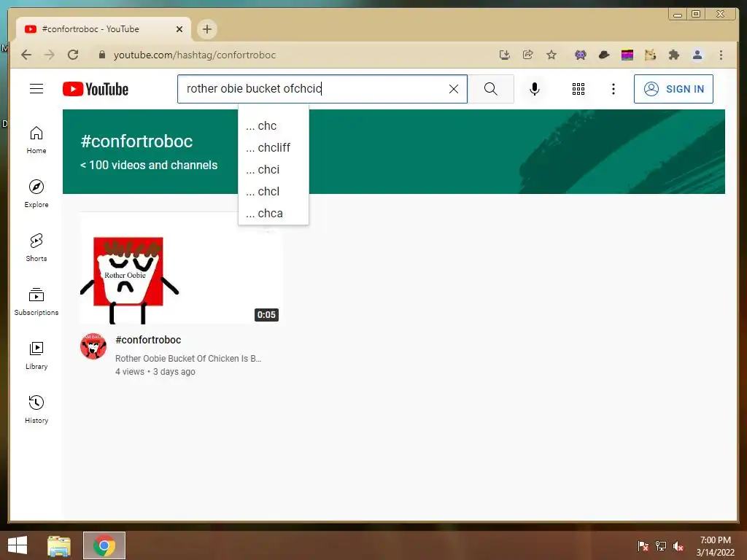Open Library in the sidebar

coord(36,356)
